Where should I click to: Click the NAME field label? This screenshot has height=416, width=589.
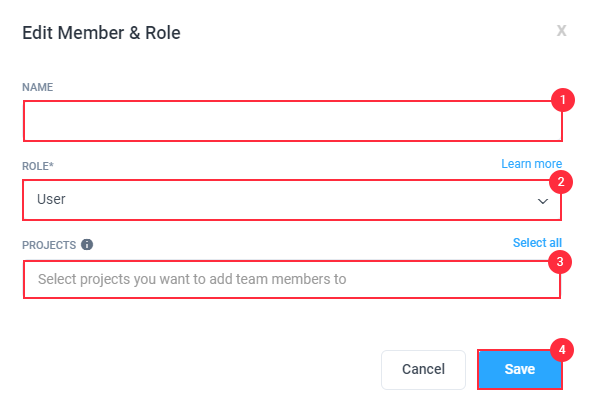(x=38, y=87)
